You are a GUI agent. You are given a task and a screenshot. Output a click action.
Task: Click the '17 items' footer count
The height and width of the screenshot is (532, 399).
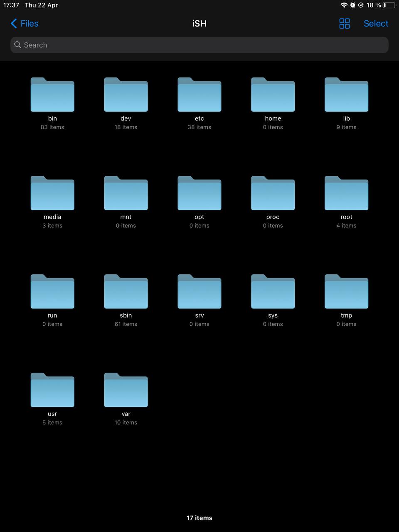[199, 518]
